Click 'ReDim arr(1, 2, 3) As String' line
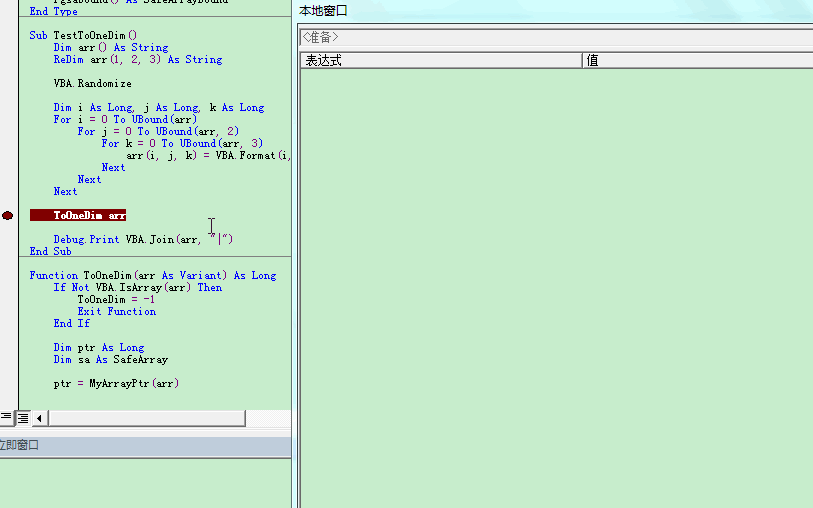 click(x=138, y=59)
